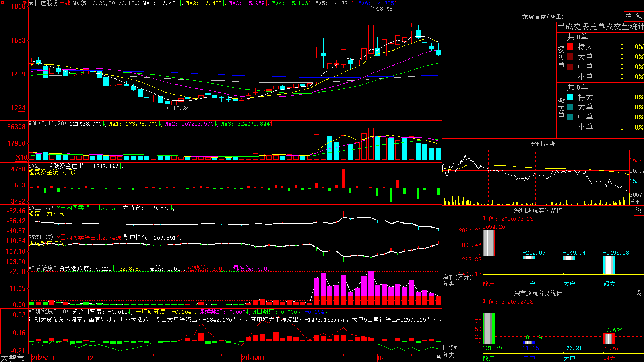
Task: Click the 深圳超赢实时监控 panel title
Action: click(x=538, y=210)
